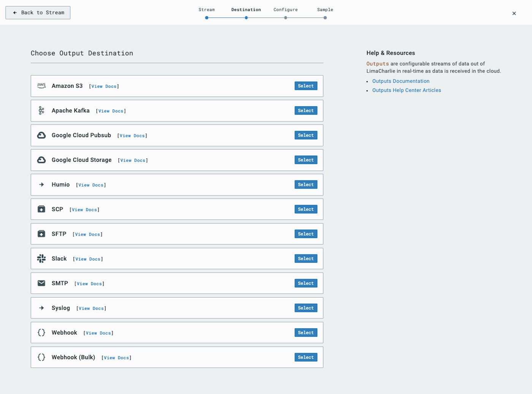Viewport: 532px width, 394px height.
Task: Click the Destination step progress dot
Action: [246, 18]
